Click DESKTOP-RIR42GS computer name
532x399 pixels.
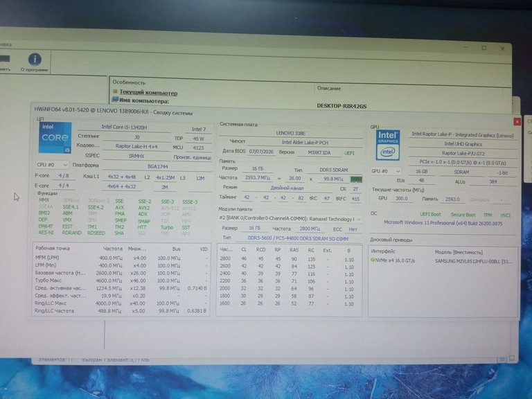342,106
